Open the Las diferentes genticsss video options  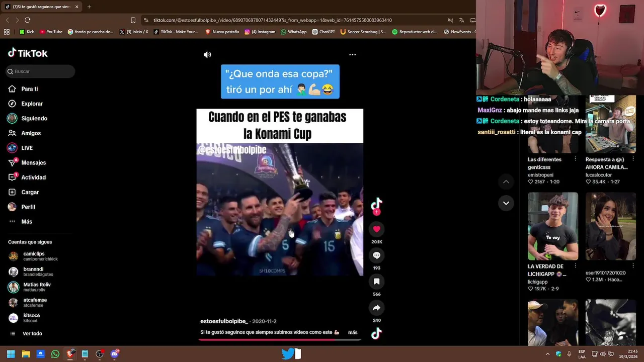[575, 159]
